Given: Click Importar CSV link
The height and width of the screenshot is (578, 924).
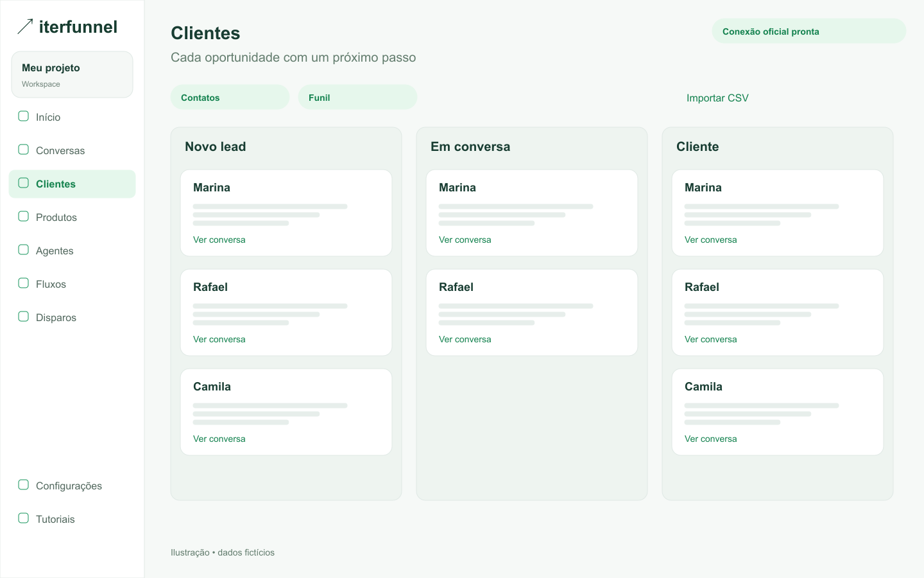Looking at the screenshot, I should (717, 98).
